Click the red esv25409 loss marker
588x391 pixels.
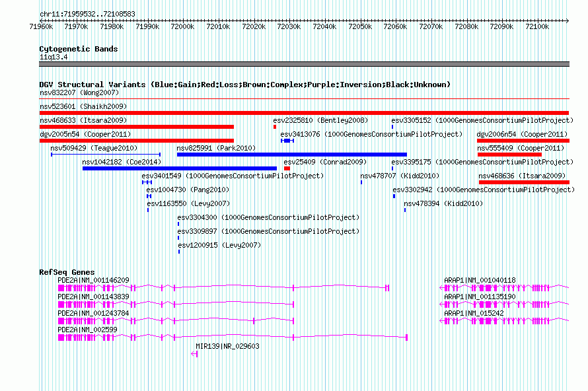click(x=287, y=168)
